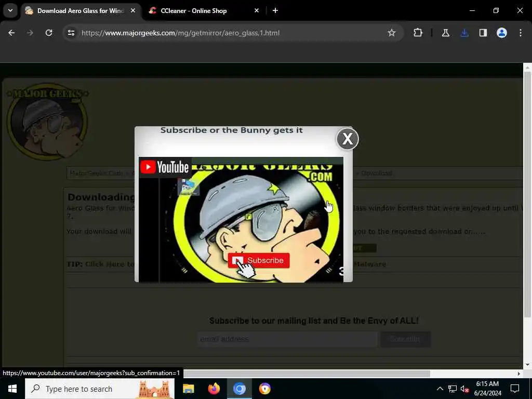Click the muted volume tray icon
This screenshot has height=399, width=532.
coord(464,389)
